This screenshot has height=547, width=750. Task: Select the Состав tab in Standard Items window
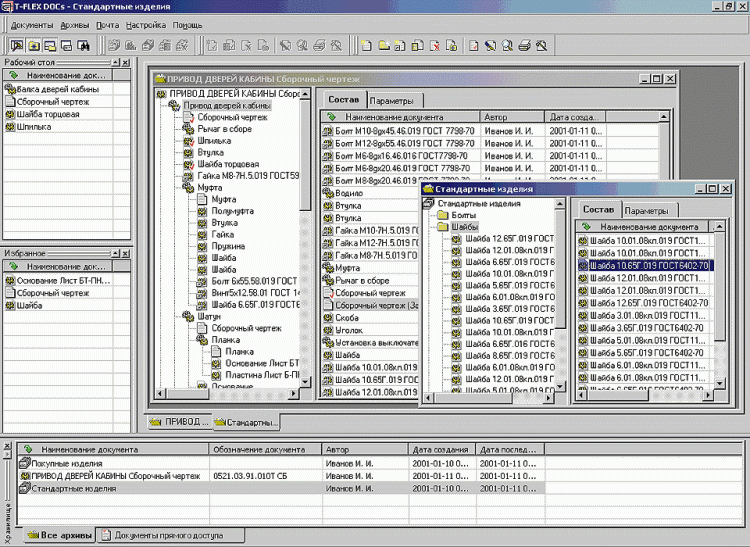598,209
